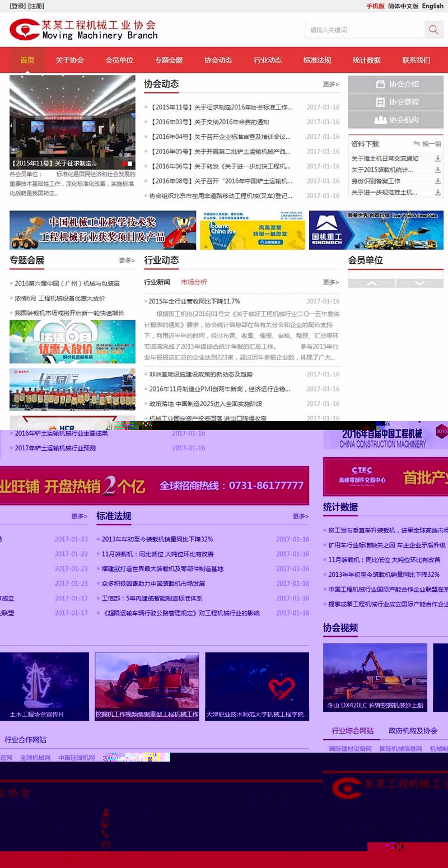
Task: Open the 统计数据 navigation item
Action: [x=366, y=60]
